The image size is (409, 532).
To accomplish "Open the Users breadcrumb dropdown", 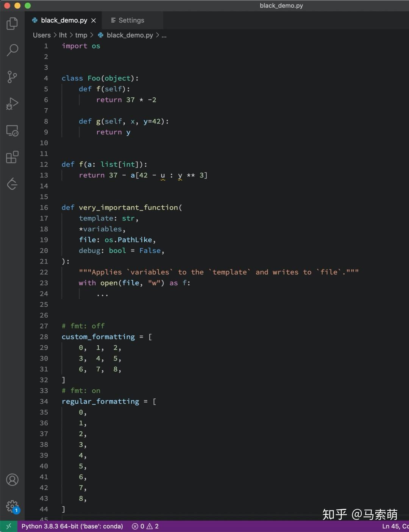I will (x=41, y=35).
